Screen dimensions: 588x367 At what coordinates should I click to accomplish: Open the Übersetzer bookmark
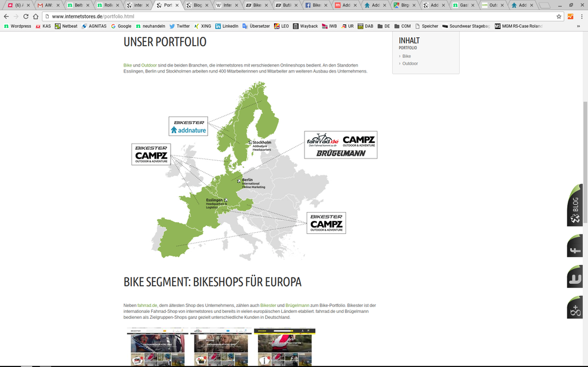(x=256, y=26)
